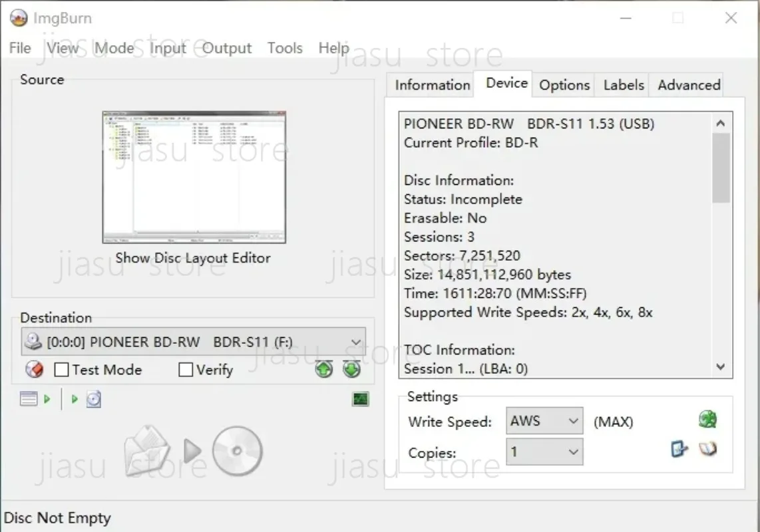The width and height of the screenshot is (760, 532).
Task: Click the 'Sectors: 7,251,520' line
Action: 462,256
